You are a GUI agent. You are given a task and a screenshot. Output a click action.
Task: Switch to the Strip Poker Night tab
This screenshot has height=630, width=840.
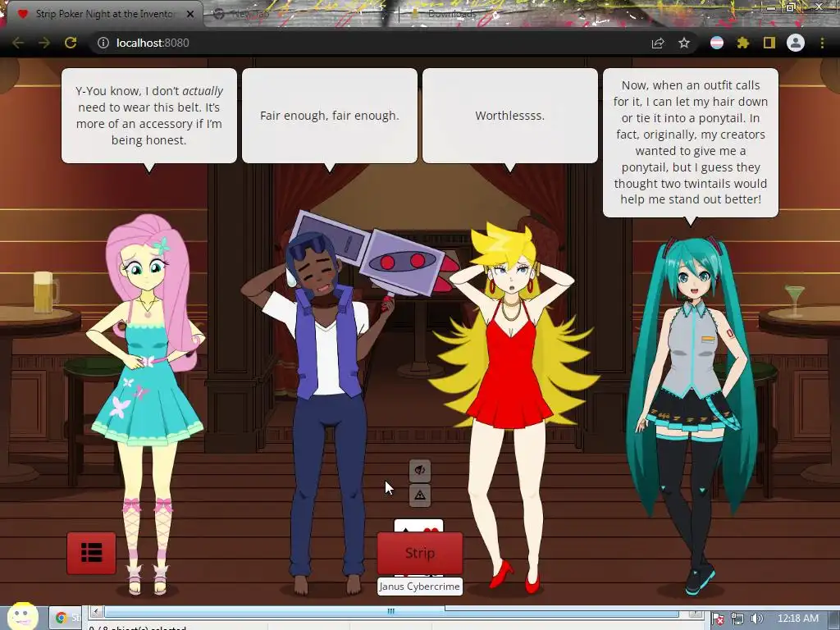tap(104, 14)
